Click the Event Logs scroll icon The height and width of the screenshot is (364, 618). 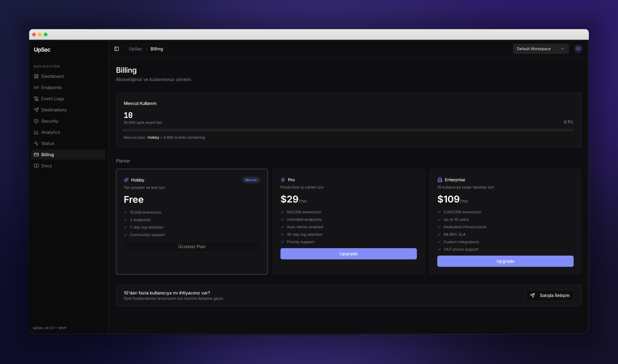(x=36, y=99)
